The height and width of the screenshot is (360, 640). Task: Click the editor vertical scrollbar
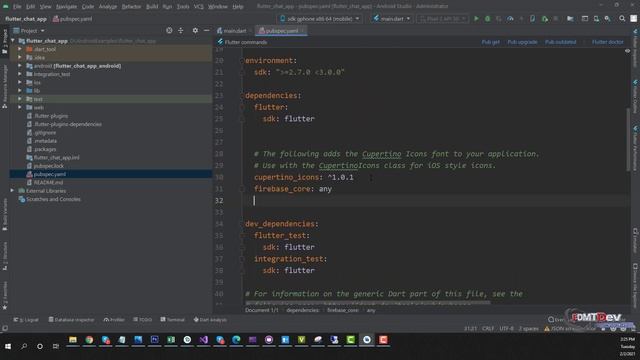click(628, 140)
